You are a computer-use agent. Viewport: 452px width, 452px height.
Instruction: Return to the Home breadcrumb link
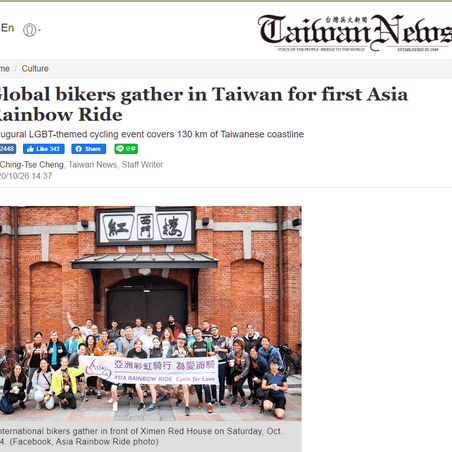[5, 69]
